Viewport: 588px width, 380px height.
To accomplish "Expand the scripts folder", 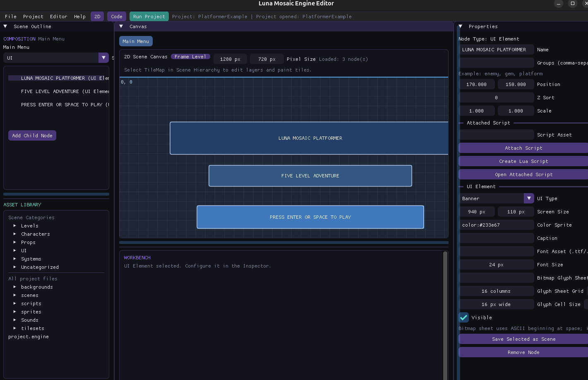I will pyautogui.click(x=15, y=304).
